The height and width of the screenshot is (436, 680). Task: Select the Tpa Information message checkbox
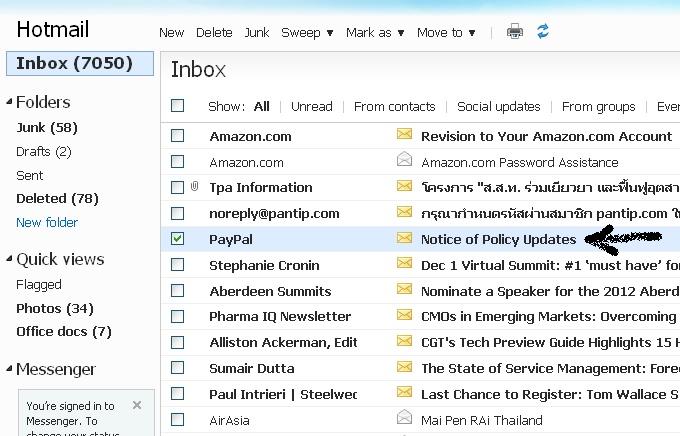(177, 187)
